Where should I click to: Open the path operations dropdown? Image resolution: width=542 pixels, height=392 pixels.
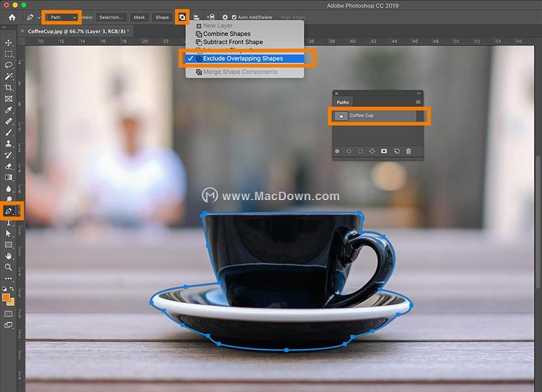pos(182,17)
